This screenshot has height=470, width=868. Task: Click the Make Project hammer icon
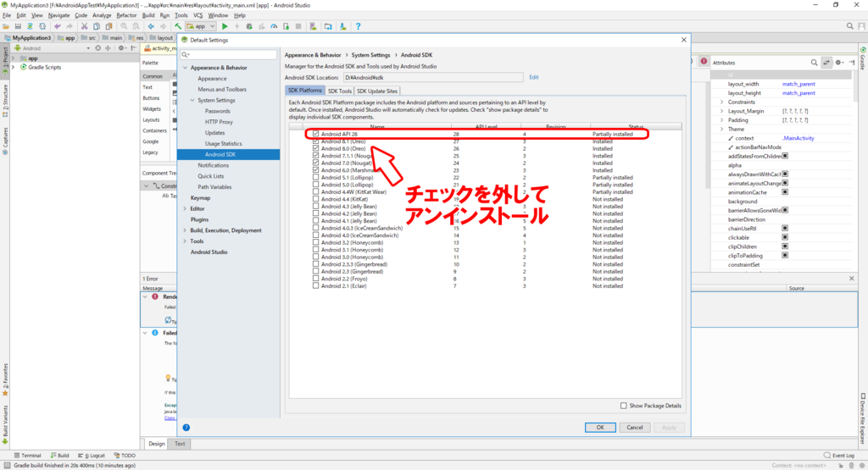coord(178,26)
